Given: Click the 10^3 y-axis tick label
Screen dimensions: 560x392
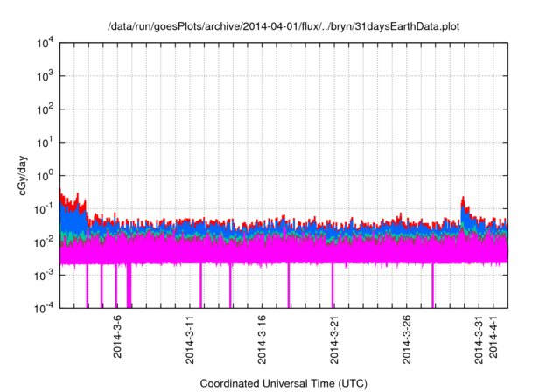Looking at the screenshot, I should pos(45,77).
